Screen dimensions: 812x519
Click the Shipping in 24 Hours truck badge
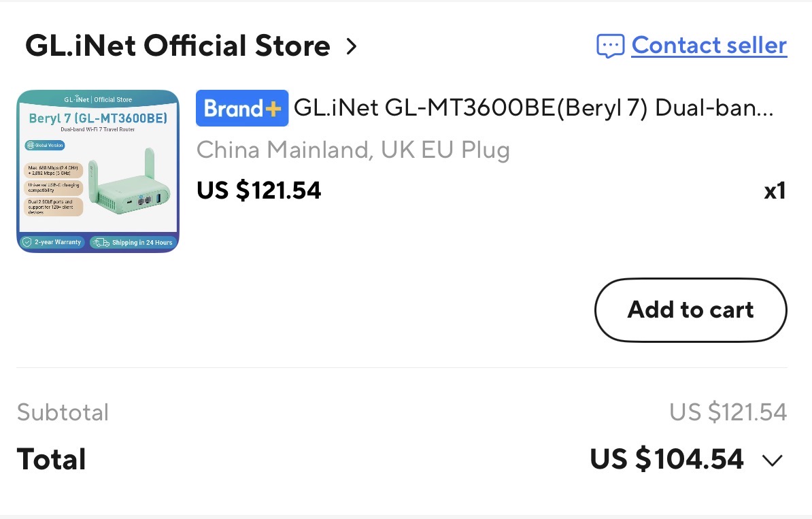click(x=133, y=242)
